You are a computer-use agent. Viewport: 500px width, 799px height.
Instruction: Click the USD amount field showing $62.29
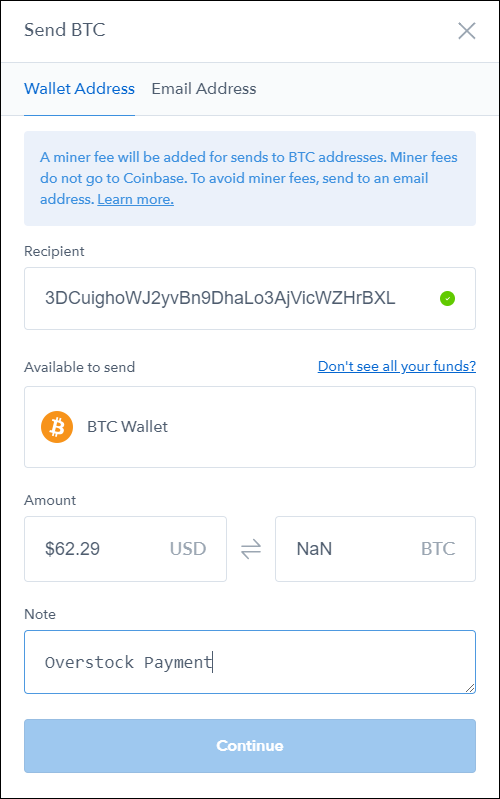point(125,549)
